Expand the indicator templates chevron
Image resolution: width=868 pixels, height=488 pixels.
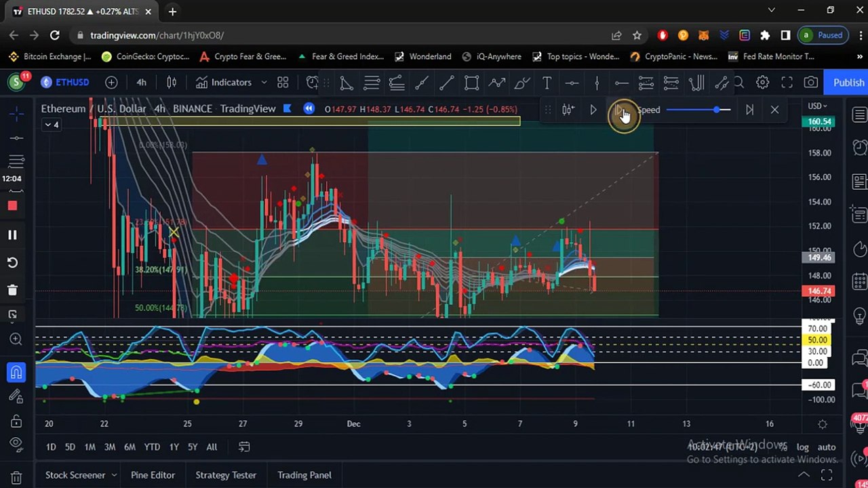click(264, 83)
